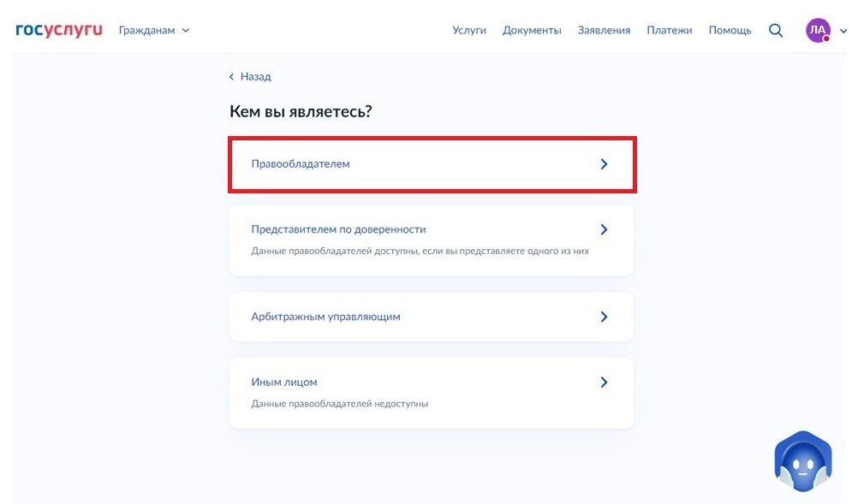Open the Документы section
852x504 pixels.
point(532,29)
